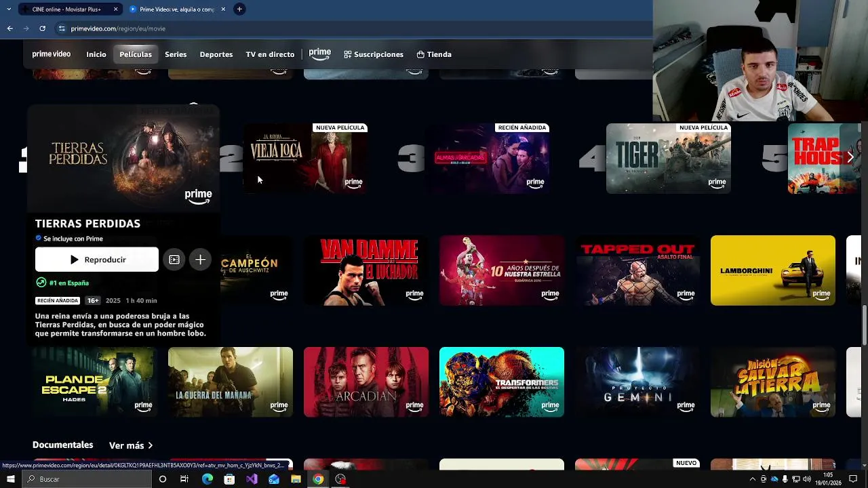
Task: Click the prime video logo
Action: click(52, 54)
